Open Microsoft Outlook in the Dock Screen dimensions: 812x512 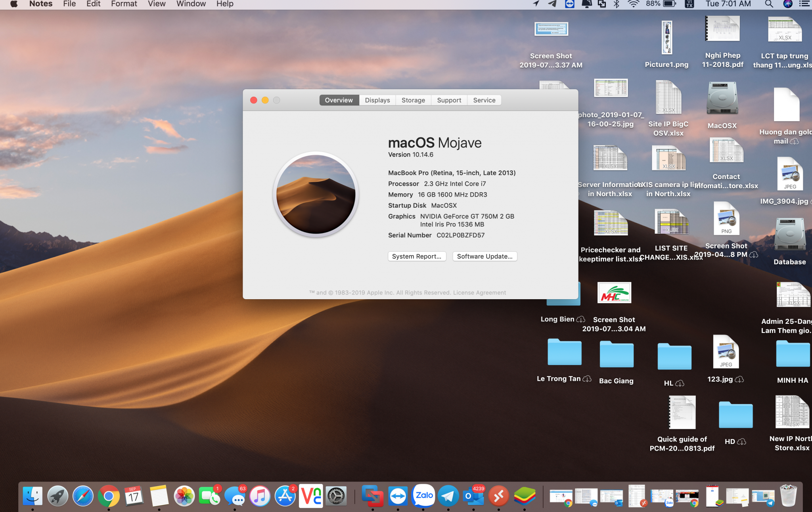(x=473, y=496)
